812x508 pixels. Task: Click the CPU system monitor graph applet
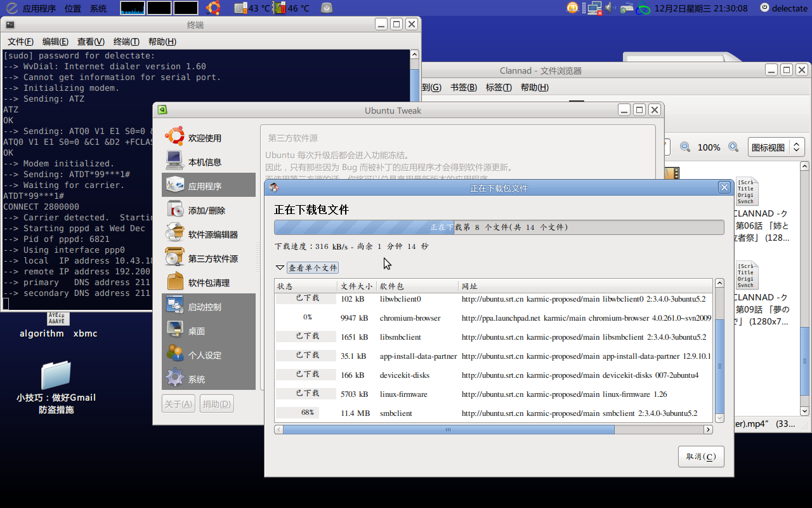(x=132, y=8)
